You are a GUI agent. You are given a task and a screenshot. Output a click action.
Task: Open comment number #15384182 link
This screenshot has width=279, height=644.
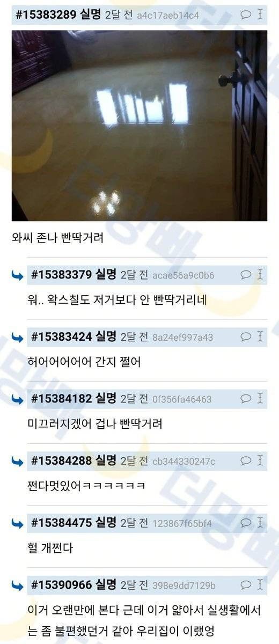coord(61,399)
